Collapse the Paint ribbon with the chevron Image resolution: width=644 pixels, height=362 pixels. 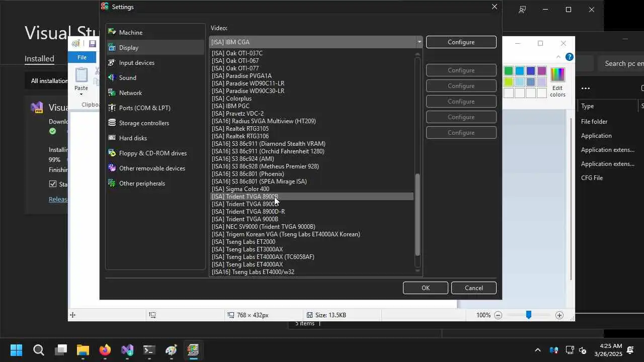click(558, 57)
